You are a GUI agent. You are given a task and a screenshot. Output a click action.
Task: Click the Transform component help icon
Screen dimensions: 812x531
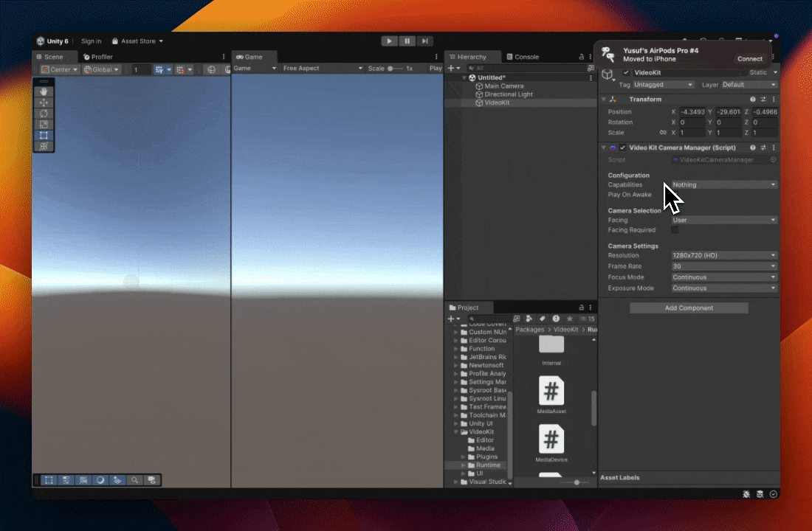(753, 100)
